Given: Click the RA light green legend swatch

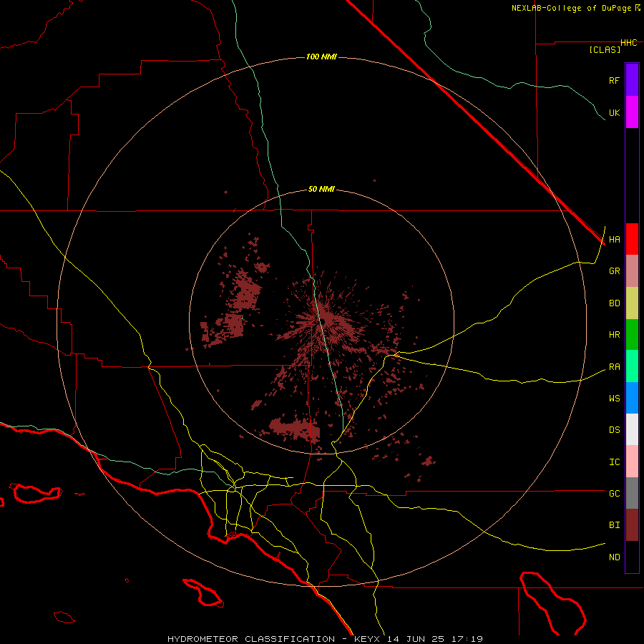Looking at the screenshot, I should point(632,366).
